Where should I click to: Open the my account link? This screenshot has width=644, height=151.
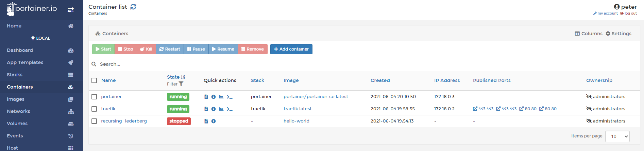click(606, 14)
